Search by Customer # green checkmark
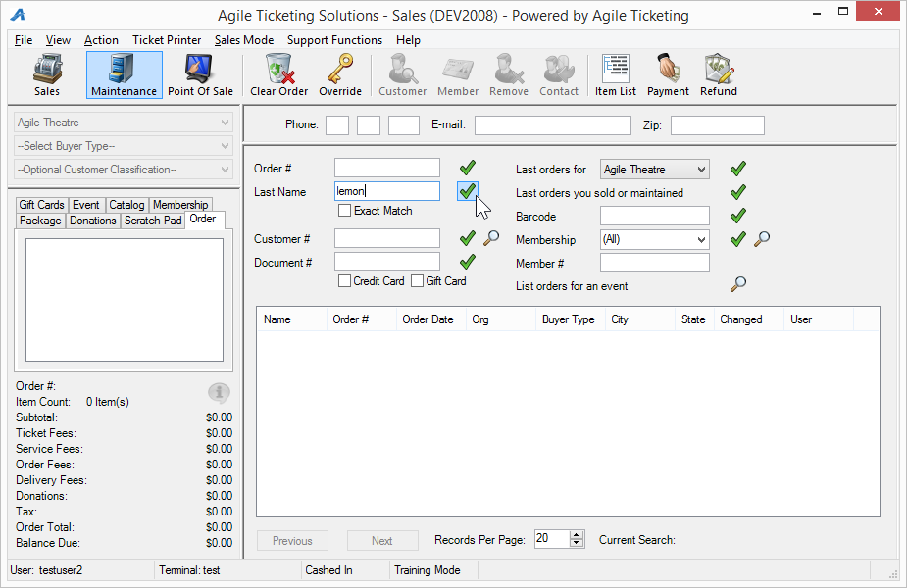 [x=468, y=238]
